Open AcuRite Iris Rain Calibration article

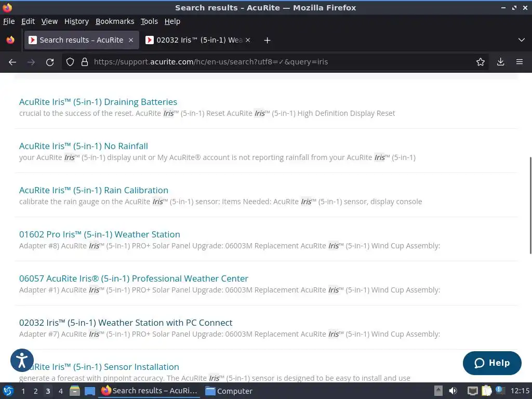click(x=94, y=190)
